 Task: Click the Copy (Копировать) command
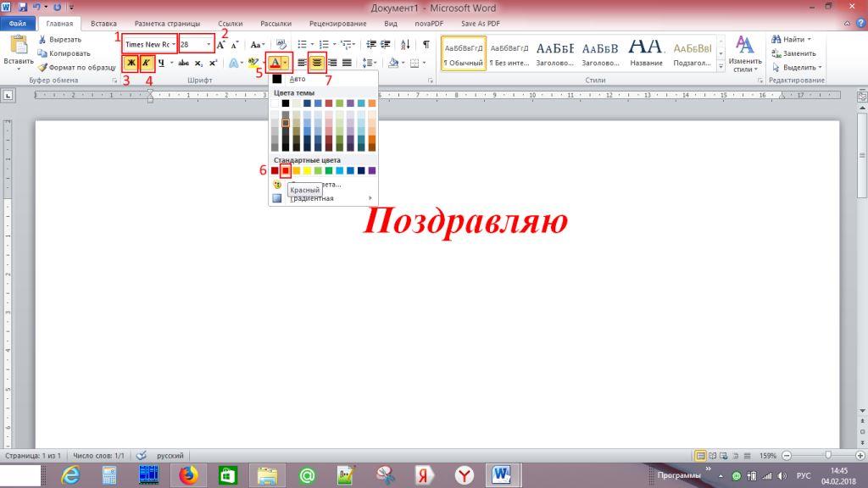(64, 53)
